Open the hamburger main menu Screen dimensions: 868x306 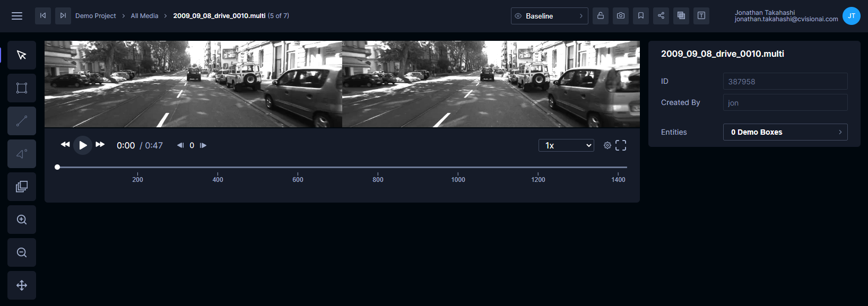[17, 16]
